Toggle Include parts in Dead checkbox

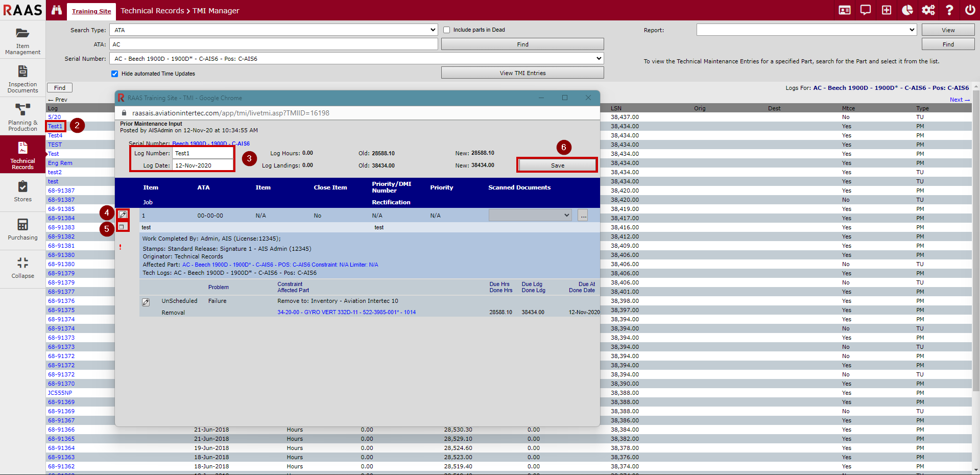pyautogui.click(x=447, y=30)
